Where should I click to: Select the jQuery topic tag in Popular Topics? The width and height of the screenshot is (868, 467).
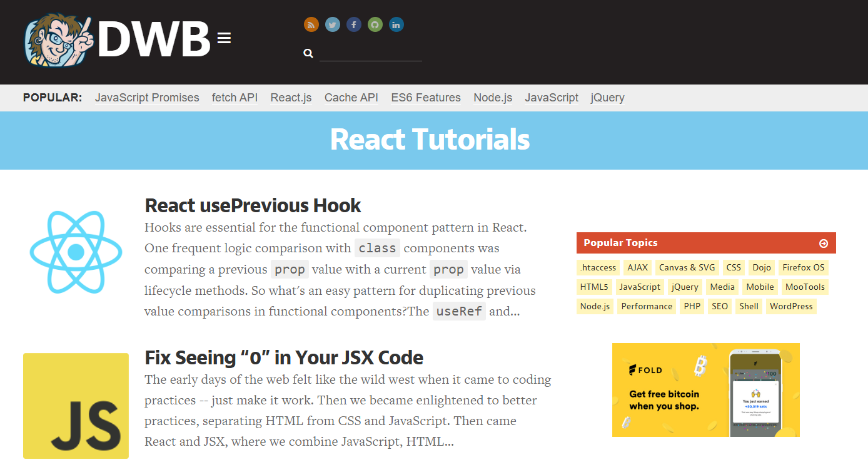pos(685,287)
